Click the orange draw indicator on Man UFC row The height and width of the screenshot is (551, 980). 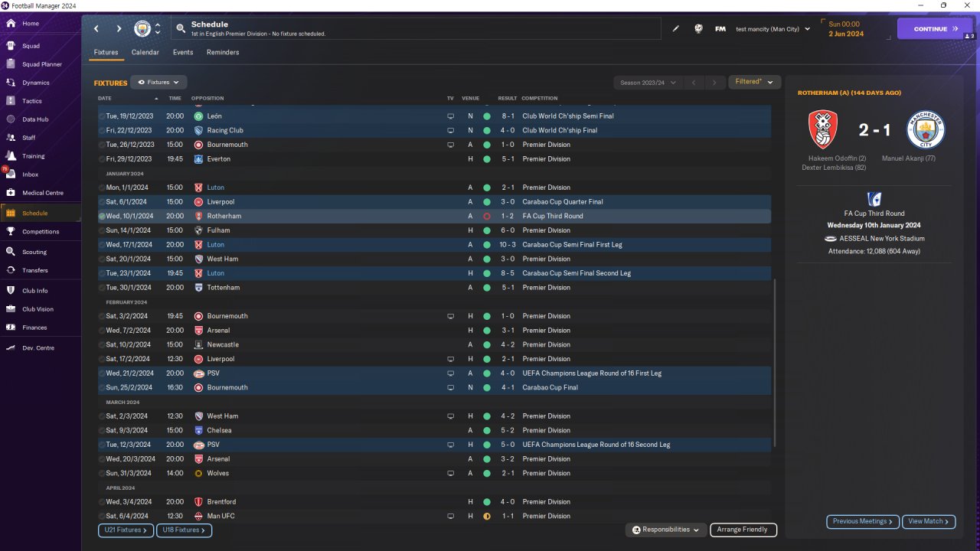pos(486,517)
